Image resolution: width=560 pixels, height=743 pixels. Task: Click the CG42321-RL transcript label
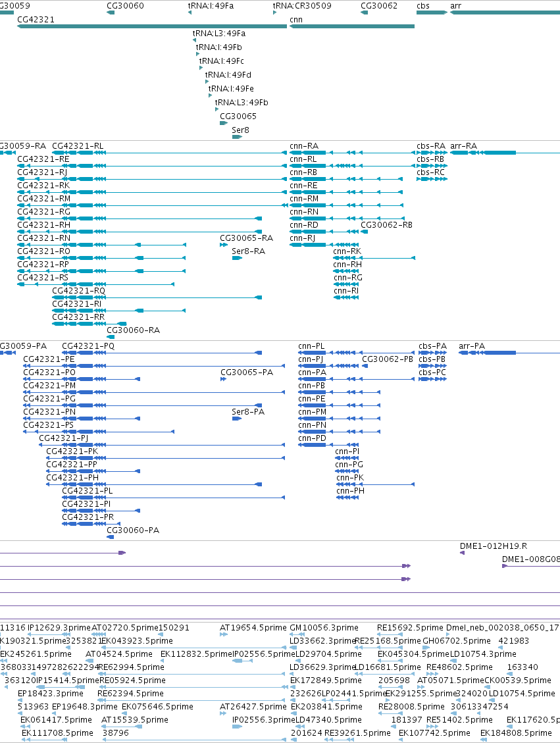tap(78, 146)
